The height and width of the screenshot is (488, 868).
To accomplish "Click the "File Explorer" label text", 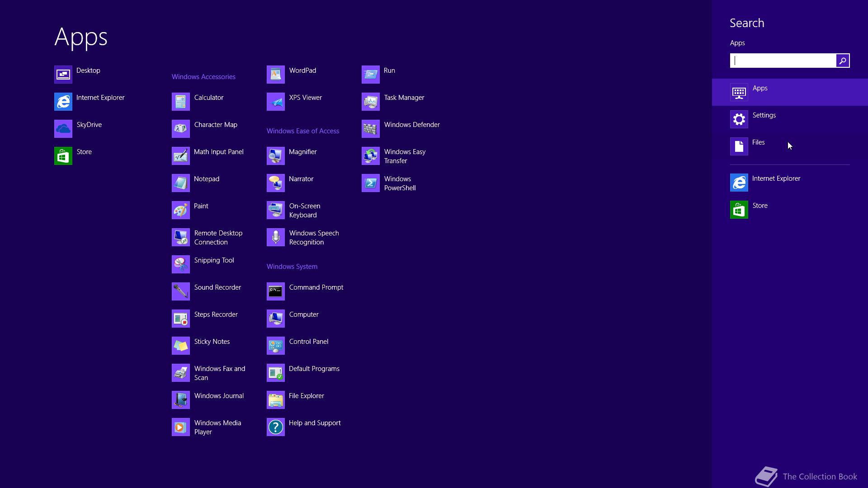I will [x=307, y=396].
